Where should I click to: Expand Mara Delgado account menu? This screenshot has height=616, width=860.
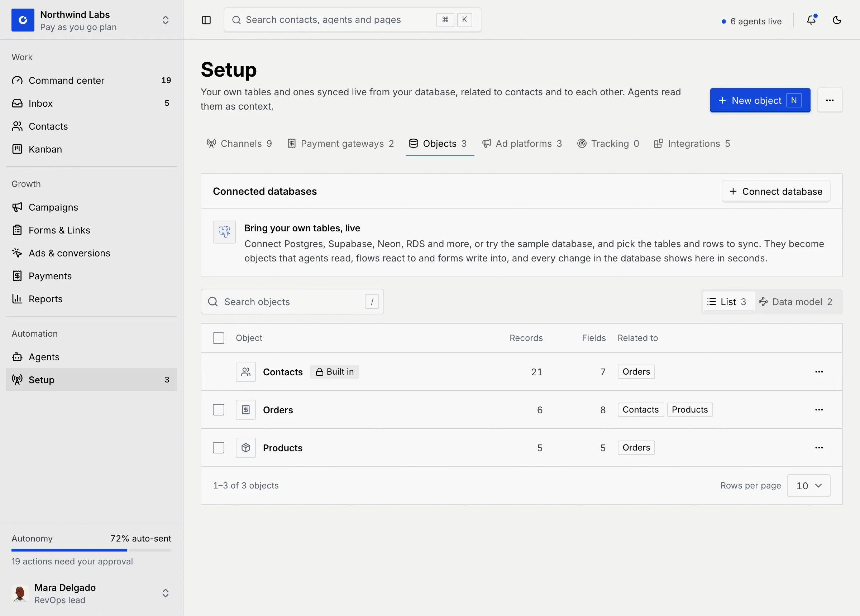coord(165,593)
